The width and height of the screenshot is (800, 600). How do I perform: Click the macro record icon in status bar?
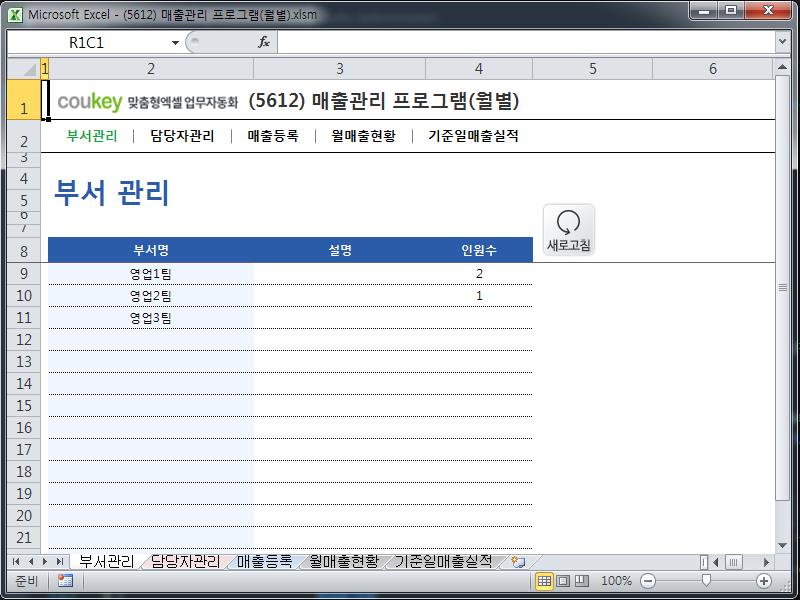pyautogui.click(x=65, y=581)
